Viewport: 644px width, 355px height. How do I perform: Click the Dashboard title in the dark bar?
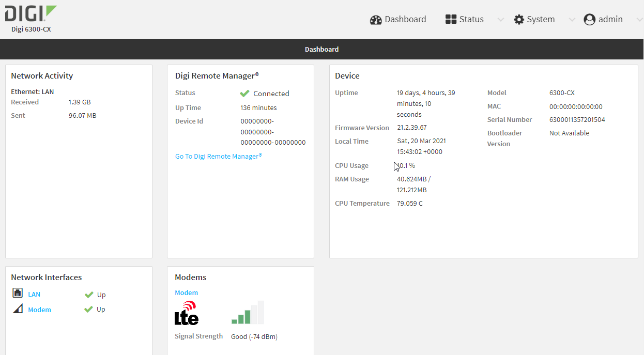321,50
